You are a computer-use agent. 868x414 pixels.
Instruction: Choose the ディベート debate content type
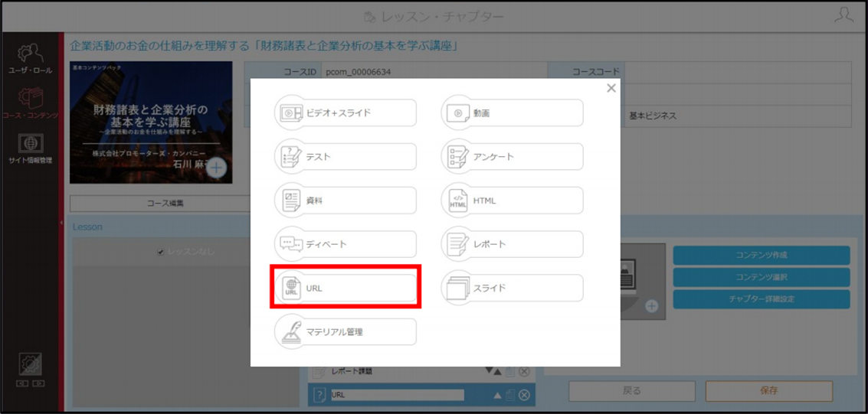(x=346, y=244)
